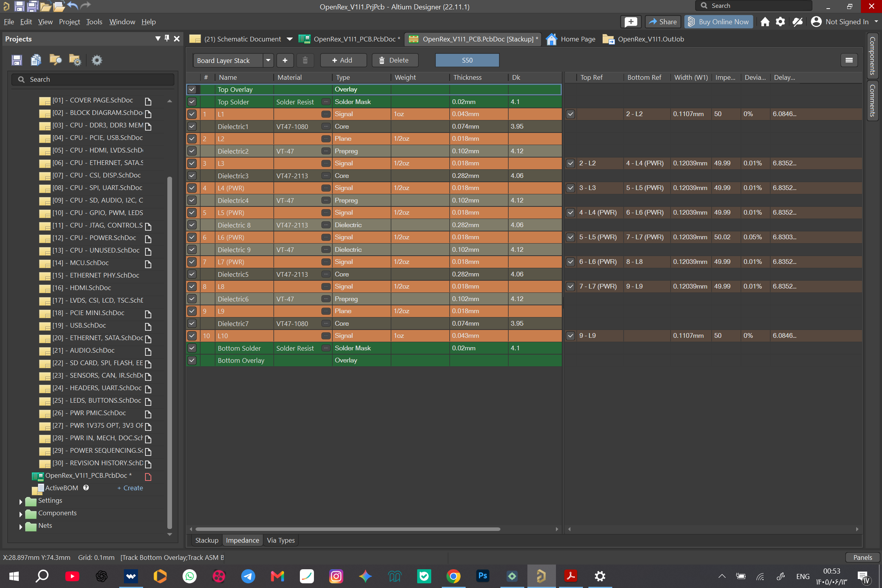The image size is (882, 588).
Task: Click the Projects panel Search field
Action: coord(93,79)
